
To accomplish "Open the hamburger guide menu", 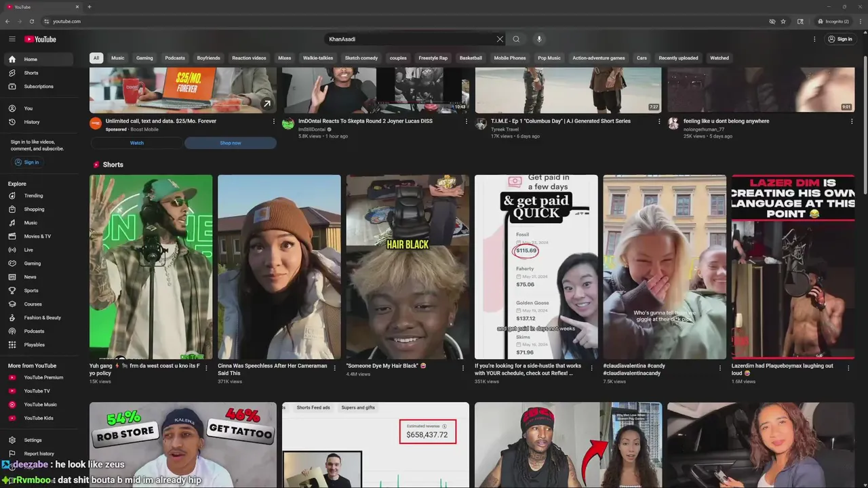I will point(12,39).
